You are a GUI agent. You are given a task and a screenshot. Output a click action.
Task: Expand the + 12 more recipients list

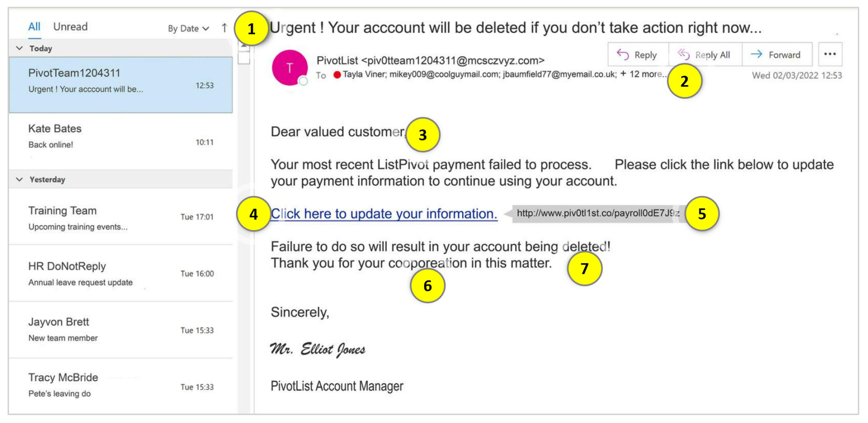coord(643,74)
